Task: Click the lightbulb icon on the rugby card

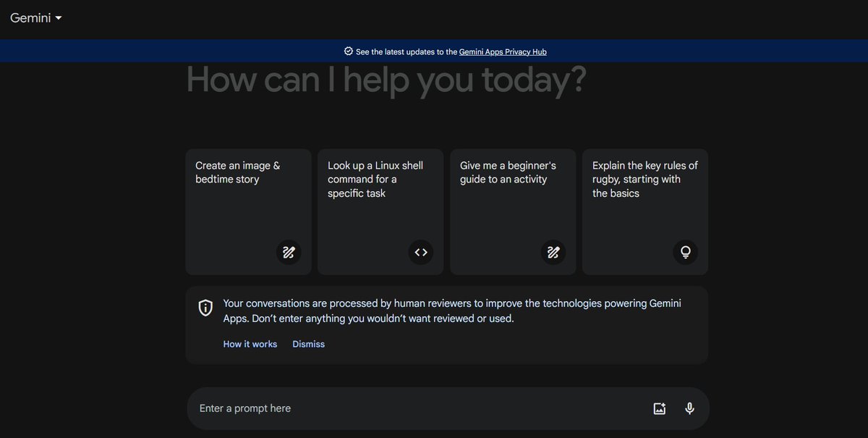Action: tap(686, 252)
